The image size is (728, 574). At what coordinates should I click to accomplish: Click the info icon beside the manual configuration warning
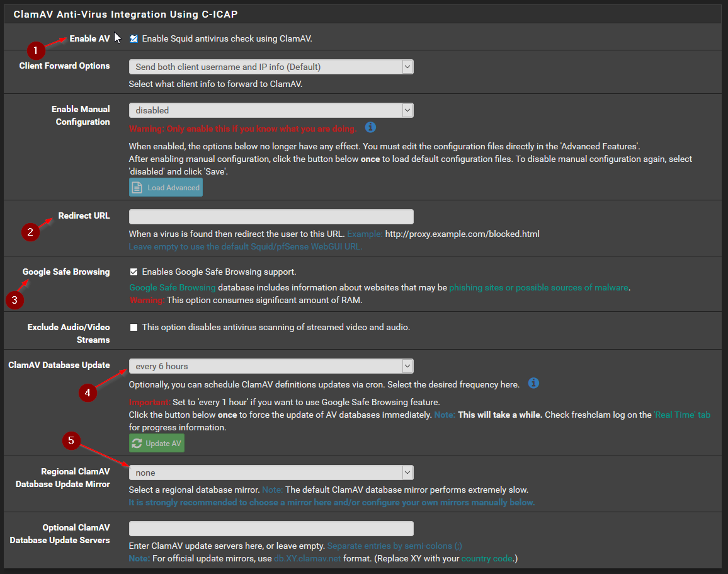point(370,127)
